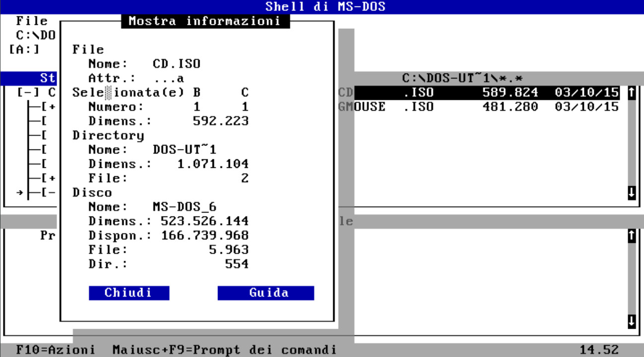The image size is (644, 357).
Task: Click the path header C:\DOS-UT~1\*.*
Action: (463, 78)
